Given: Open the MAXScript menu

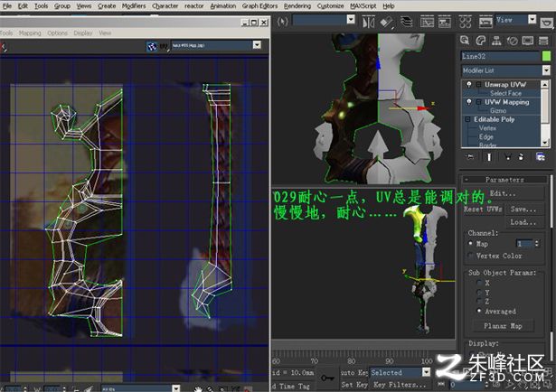Looking at the screenshot, I should click(363, 6).
